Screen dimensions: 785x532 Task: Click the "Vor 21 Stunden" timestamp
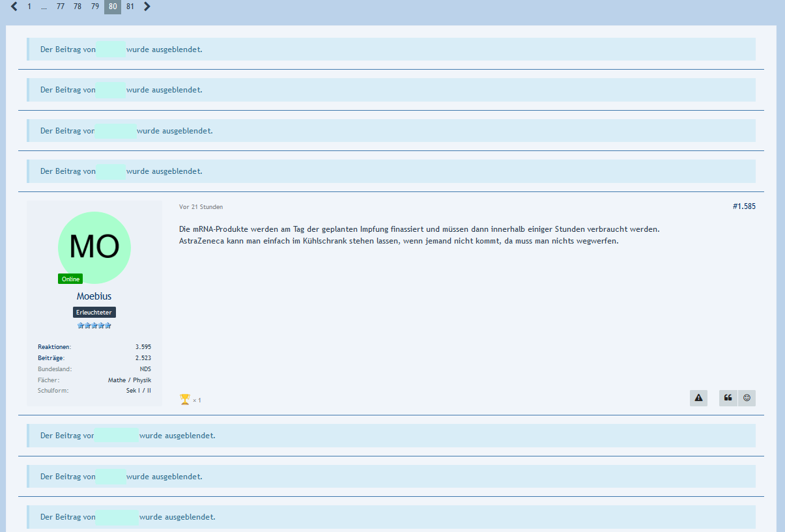(x=201, y=207)
